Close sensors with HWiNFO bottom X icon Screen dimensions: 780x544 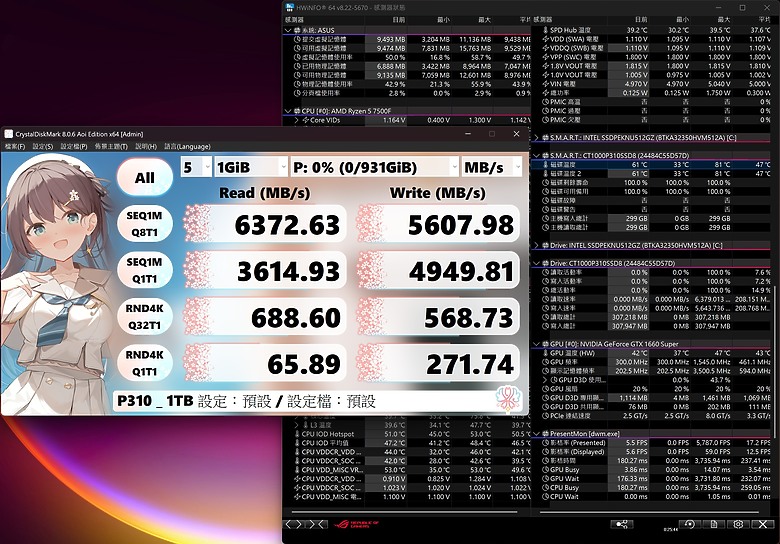pyautogui.click(x=763, y=524)
